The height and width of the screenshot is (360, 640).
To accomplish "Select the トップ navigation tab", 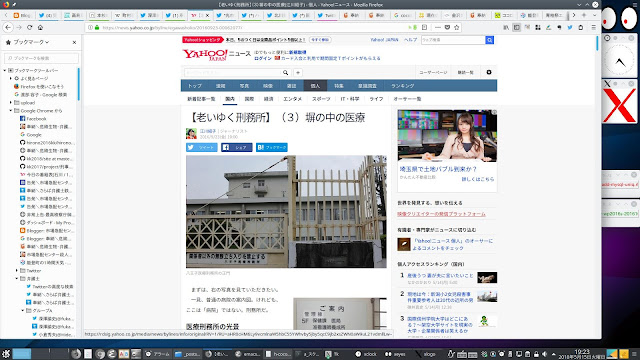I will tap(195, 86).
